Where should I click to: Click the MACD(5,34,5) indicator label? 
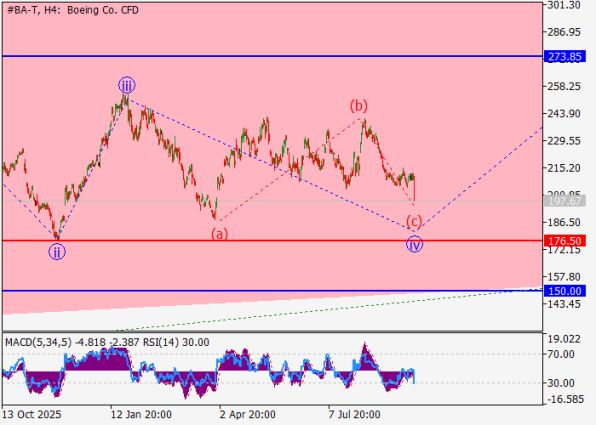(38, 343)
